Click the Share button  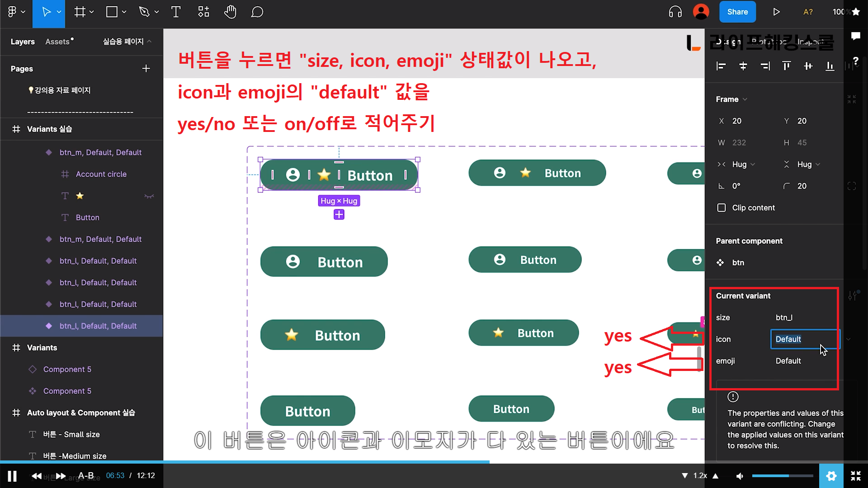coord(737,12)
